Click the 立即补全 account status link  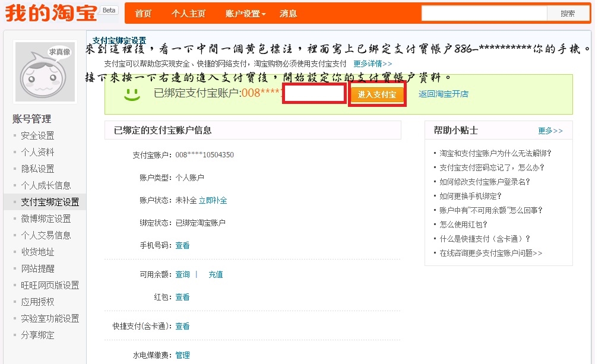(x=213, y=200)
